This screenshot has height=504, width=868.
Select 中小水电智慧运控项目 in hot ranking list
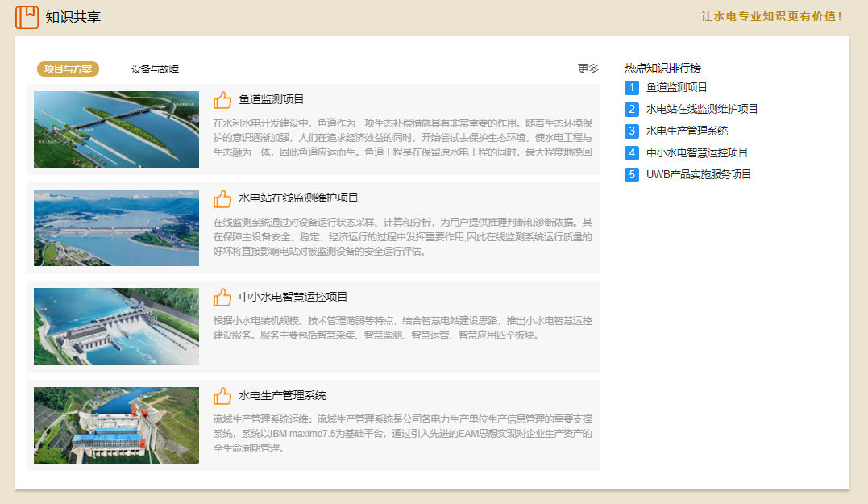pos(697,152)
